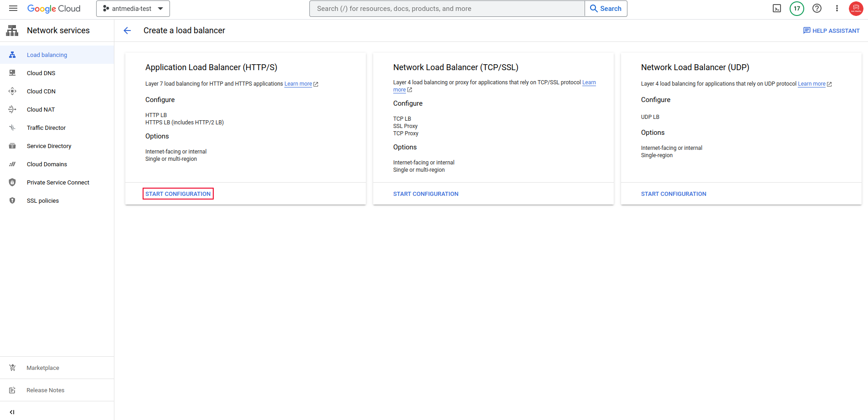The height and width of the screenshot is (420, 868).
Task: Select Cloud CDN in sidebar
Action: tap(41, 91)
